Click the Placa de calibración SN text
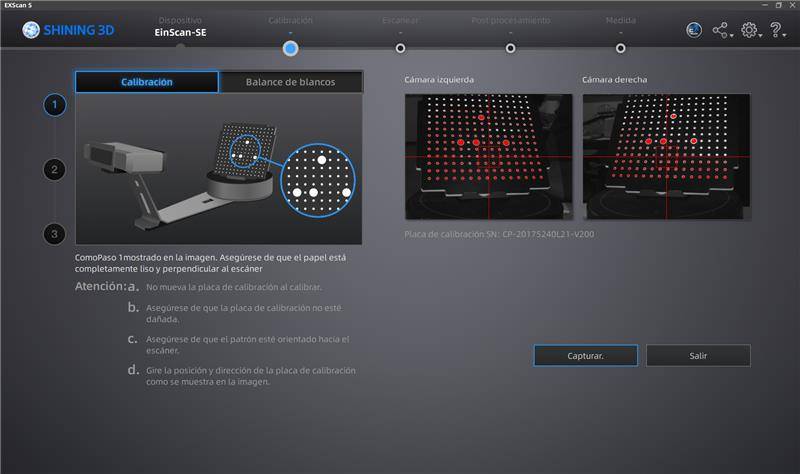Image resolution: width=800 pixels, height=474 pixels. 499,234
